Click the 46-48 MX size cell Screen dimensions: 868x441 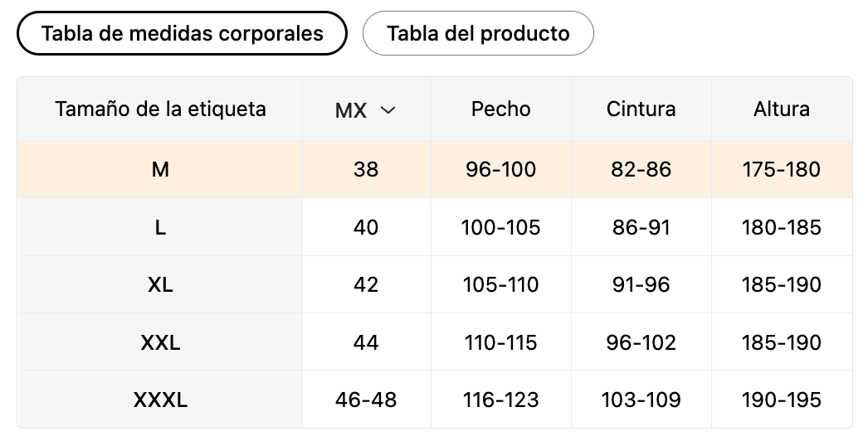367,400
